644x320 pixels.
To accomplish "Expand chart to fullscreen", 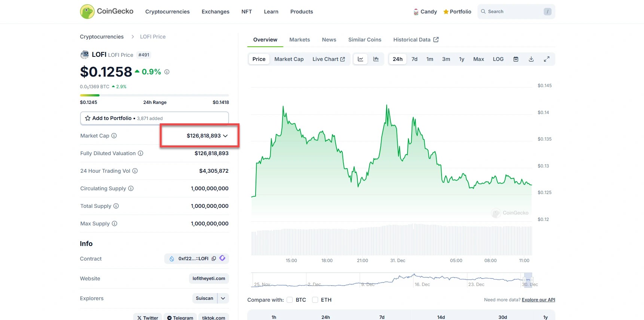I will 546,59.
